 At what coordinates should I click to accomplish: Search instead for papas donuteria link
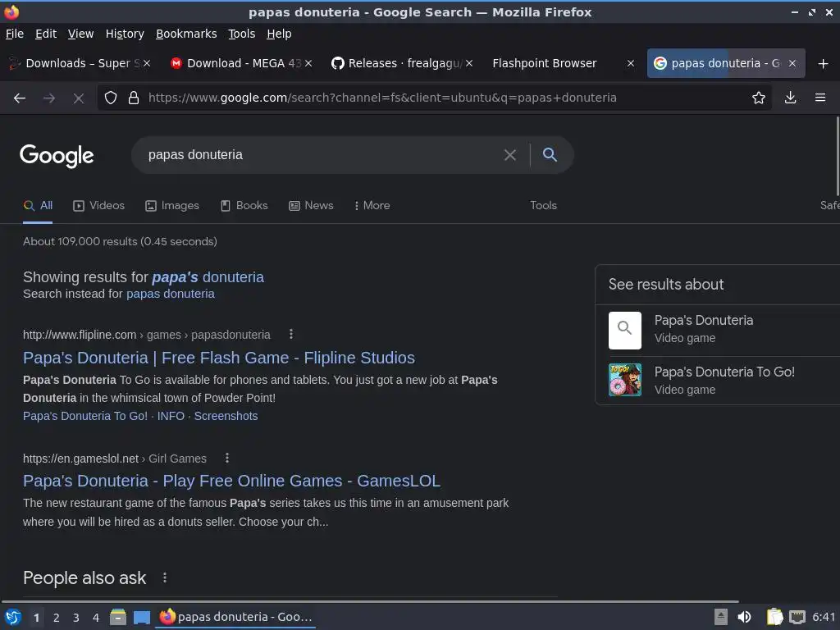click(171, 294)
